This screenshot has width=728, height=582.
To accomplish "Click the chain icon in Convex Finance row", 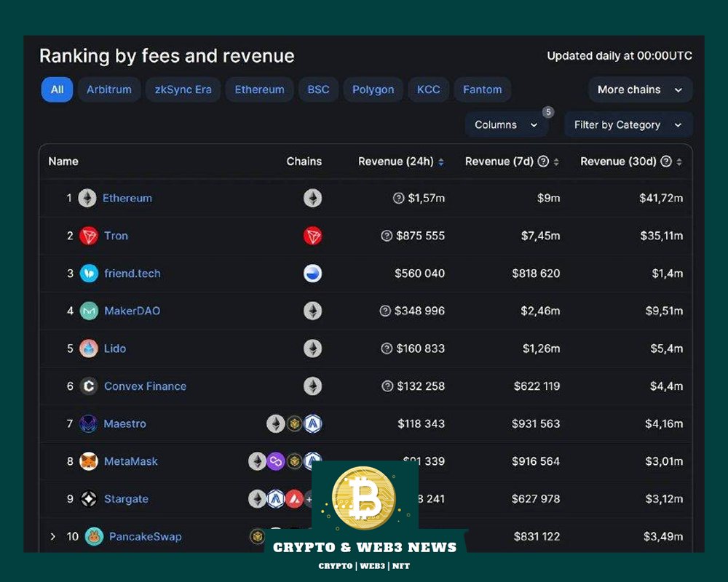I will [312, 386].
